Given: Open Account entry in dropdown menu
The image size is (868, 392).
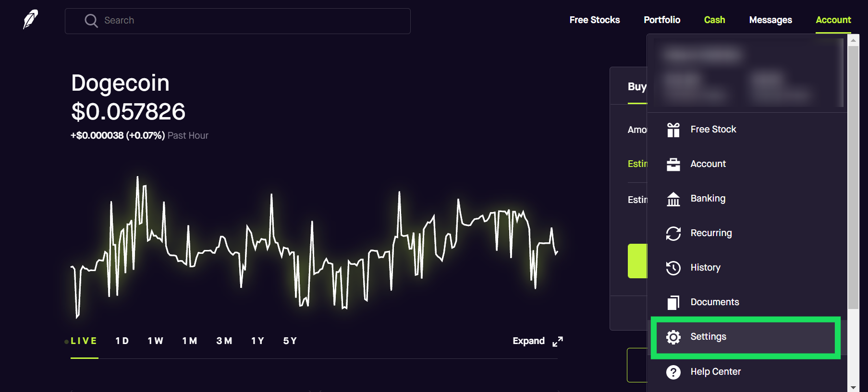Looking at the screenshot, I should (747, 164).
